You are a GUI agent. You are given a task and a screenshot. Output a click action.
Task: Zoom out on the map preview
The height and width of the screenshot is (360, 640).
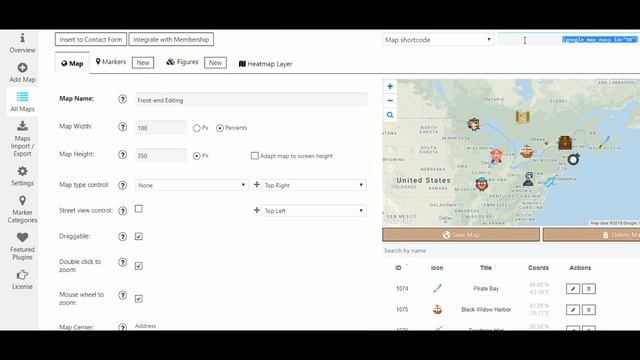tap(390, 100)
